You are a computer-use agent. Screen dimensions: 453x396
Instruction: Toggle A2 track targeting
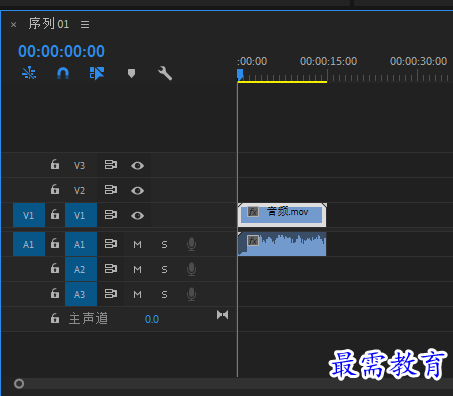pos(81,269)
